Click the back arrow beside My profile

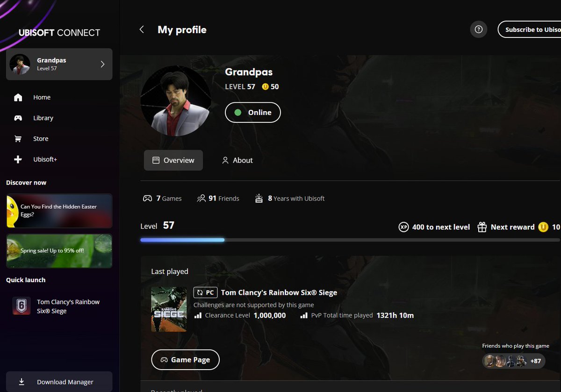pos(142,29)
